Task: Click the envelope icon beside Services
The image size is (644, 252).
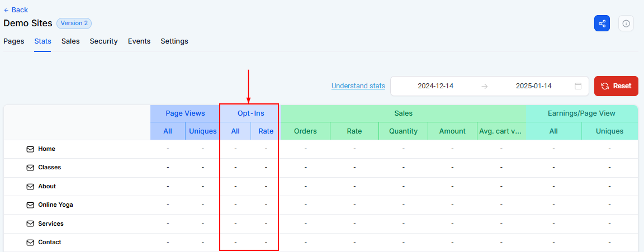Action: point(30,224)
